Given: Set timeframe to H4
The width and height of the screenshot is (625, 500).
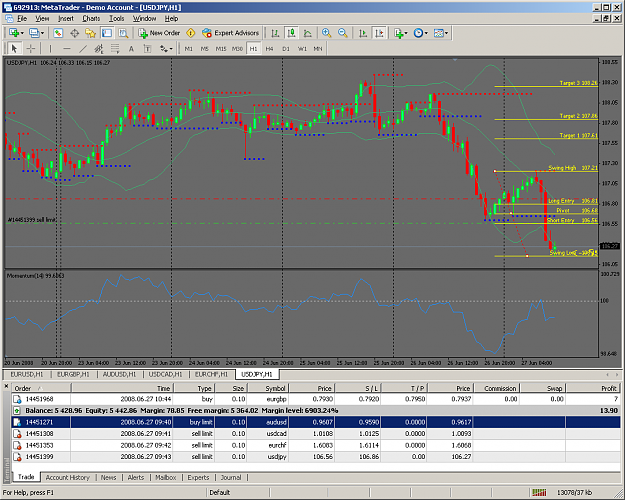Looking at the screenshot, I should 269,49.
